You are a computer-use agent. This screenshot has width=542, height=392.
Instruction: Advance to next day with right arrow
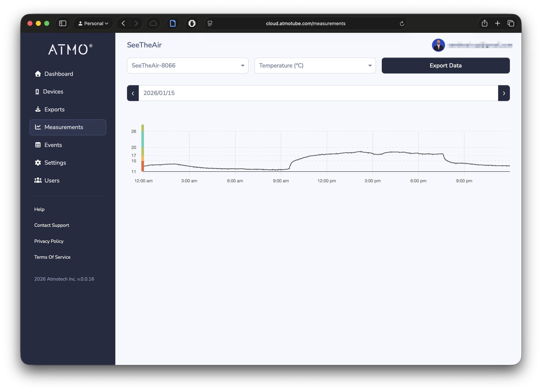tap(504, 93)
